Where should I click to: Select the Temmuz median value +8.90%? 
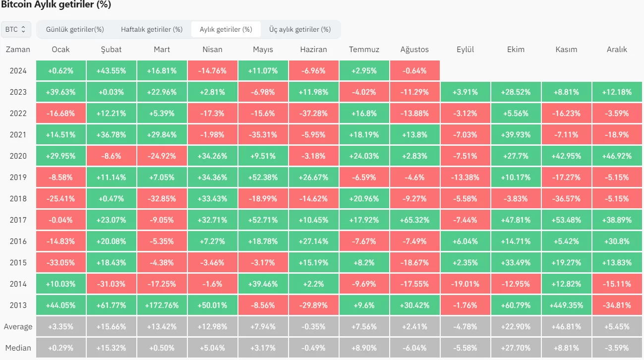364,348
